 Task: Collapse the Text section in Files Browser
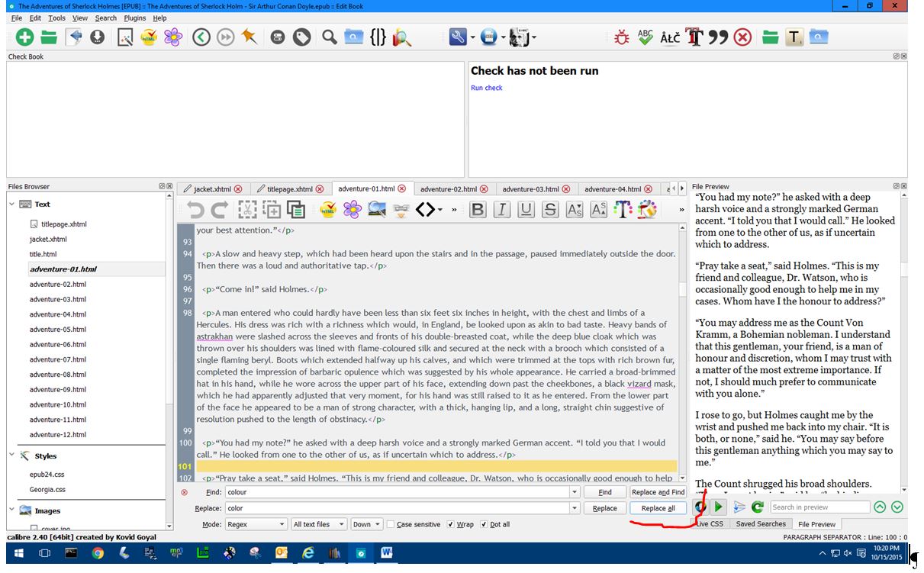tap(12, 204)
